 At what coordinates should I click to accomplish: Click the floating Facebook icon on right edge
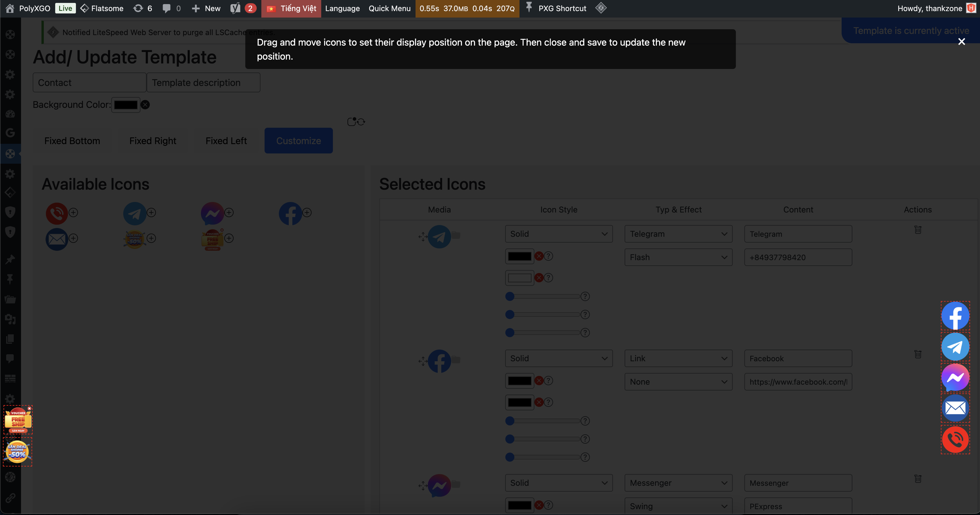[x=955, y=316]
